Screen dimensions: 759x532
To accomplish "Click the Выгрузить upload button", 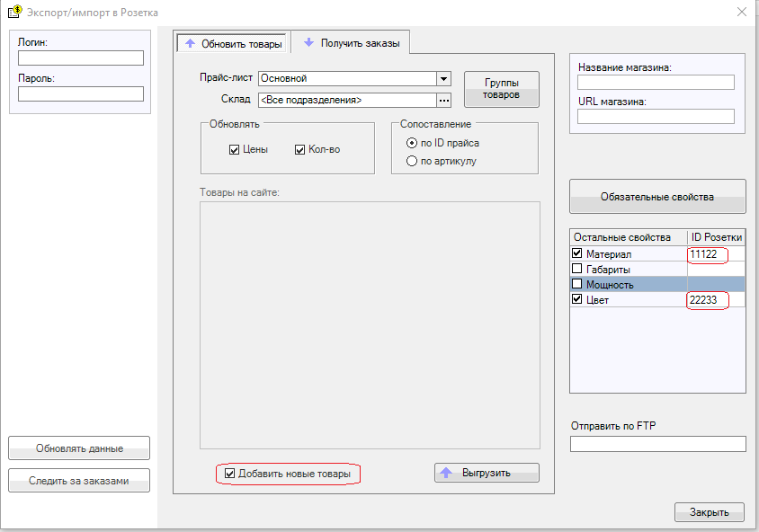I will pos(487,473).
